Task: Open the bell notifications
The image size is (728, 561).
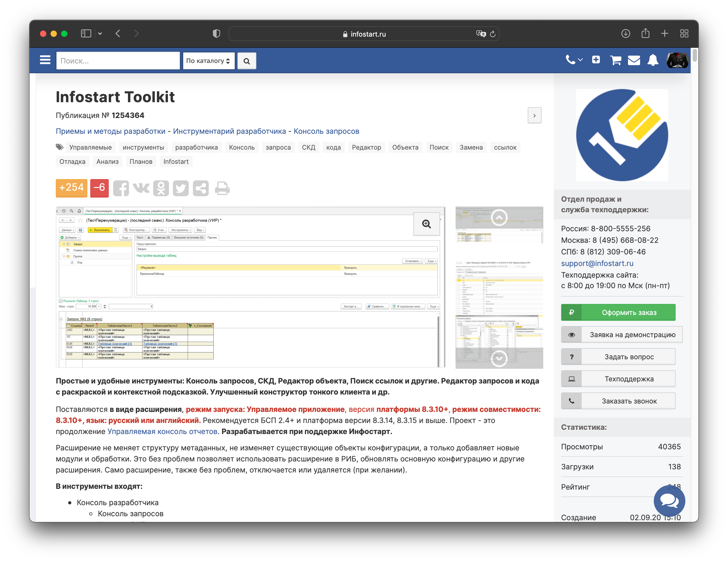Action: pyautogui.click(x=653, y=60)
